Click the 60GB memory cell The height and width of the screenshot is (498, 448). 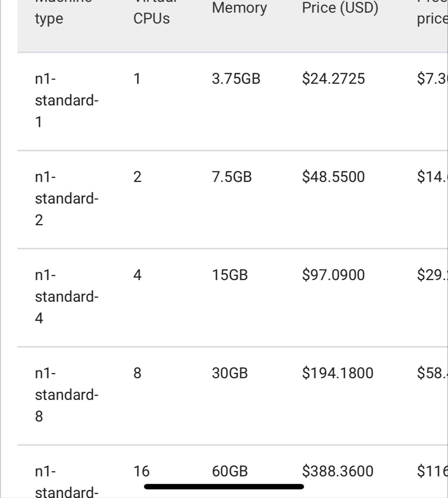click(230, 471)
